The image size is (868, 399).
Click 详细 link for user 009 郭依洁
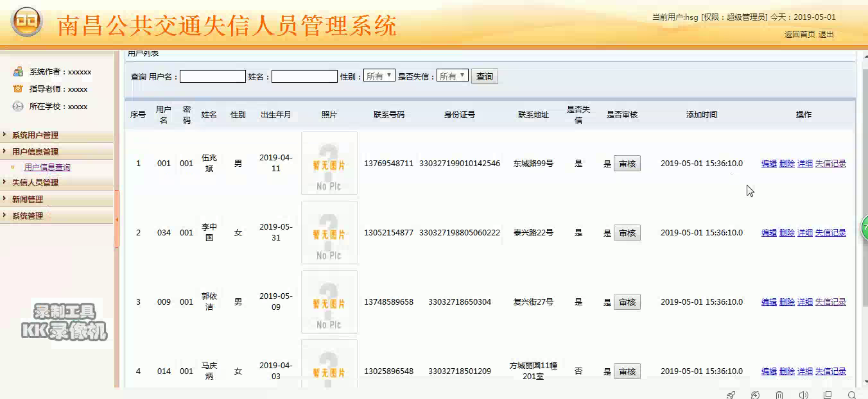click(805, 302)
